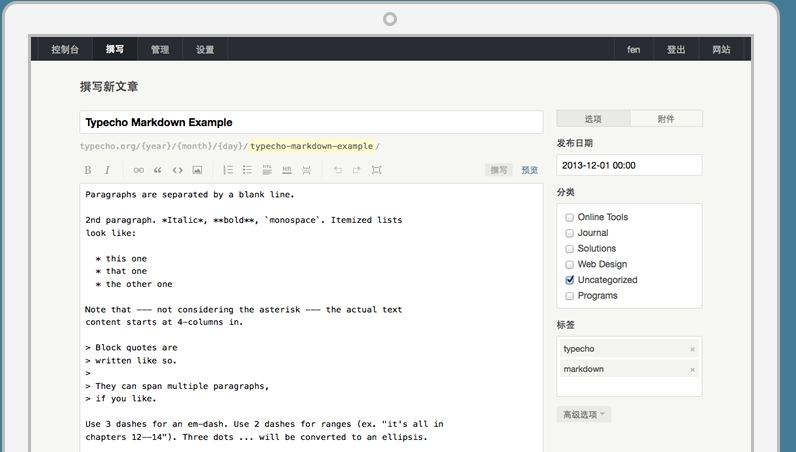796x452 pixels.
Task: Click 登出 to log out
Action: [676, 49]
